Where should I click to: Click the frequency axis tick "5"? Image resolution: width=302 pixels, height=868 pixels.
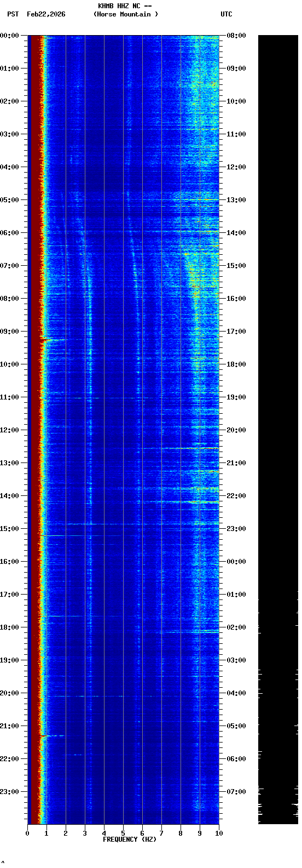(123, 833)
